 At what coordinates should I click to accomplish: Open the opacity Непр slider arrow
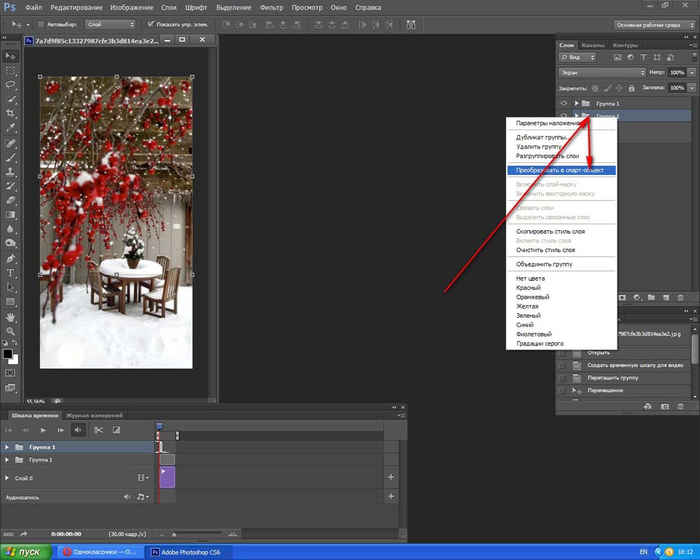[692, 72]
